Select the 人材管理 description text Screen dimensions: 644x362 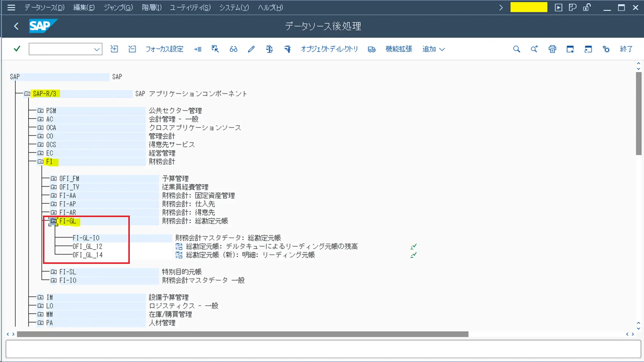(162, 323)
